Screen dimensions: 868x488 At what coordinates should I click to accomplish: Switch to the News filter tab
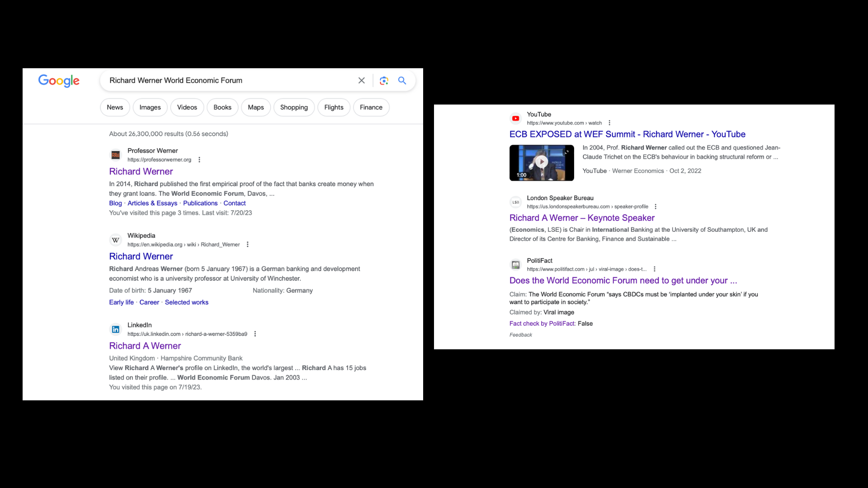click(115, 108)
